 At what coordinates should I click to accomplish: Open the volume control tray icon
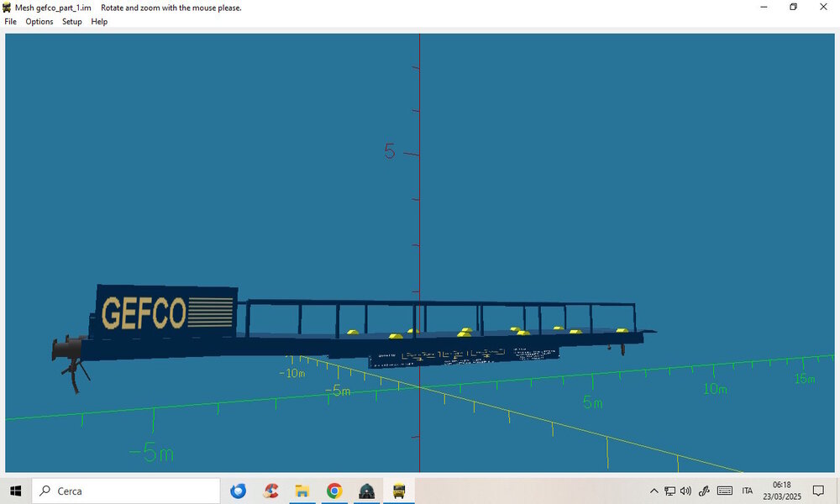(x=685, y=491)
